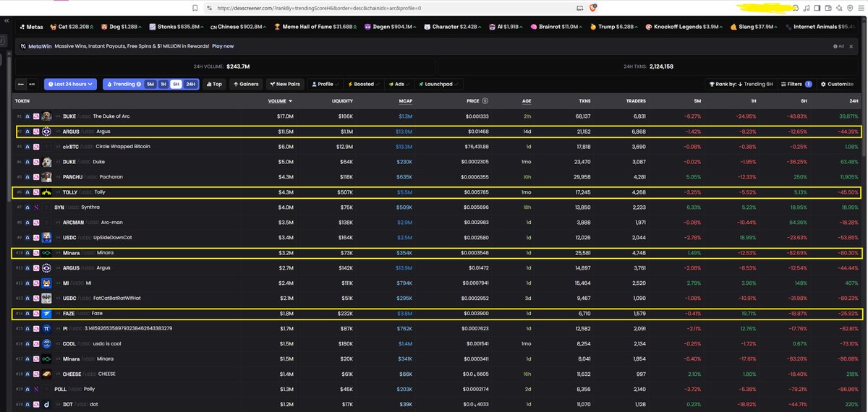Click the PI token logo icon
868x412 pixels.
click(46, 328)
